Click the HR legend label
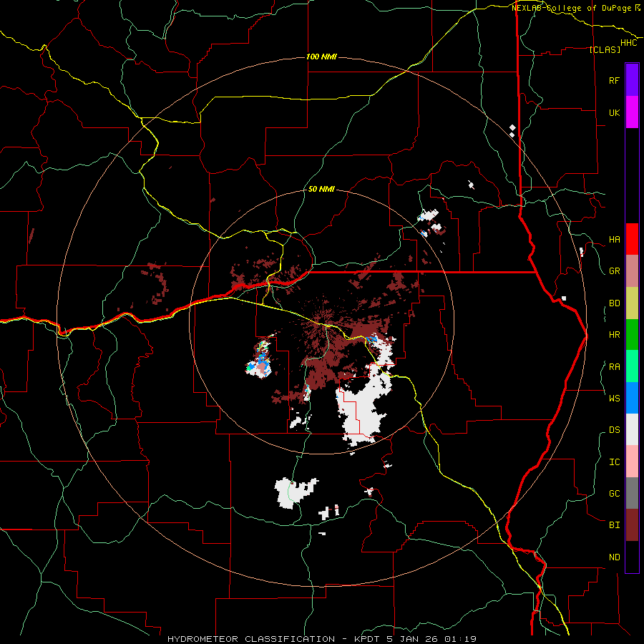This screenshot has height=644, width=644. [x=614, y=335]
